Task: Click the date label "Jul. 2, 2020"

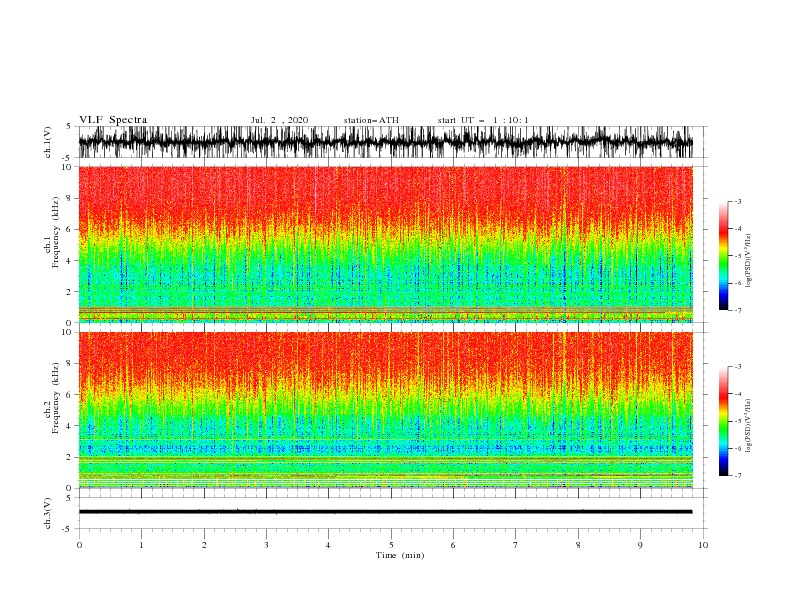Action: click(x=279, y=120)
